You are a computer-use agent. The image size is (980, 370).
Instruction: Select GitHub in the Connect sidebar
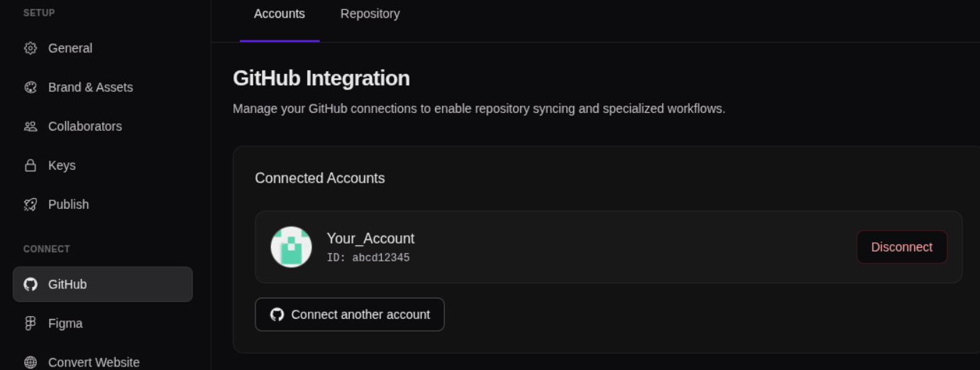point(103,284)
